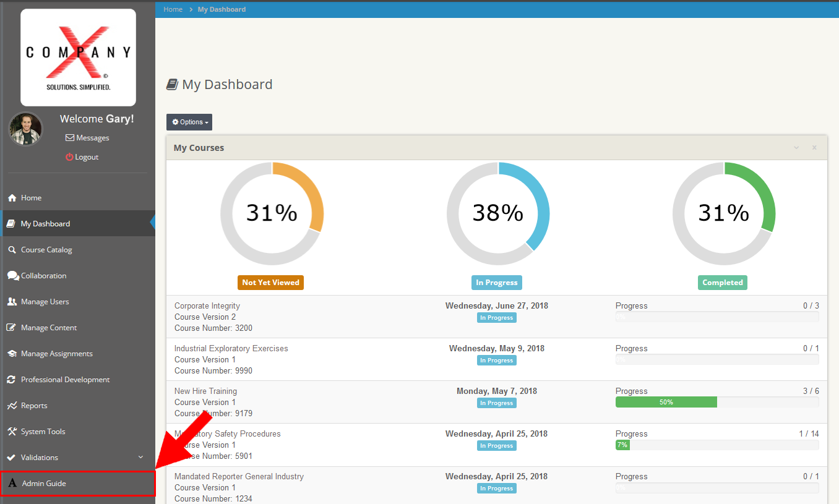Image resolution: width=839 pixels, height=504 pixels.
Task: Collapse the My Courses panel
Action: pos(796,148)
